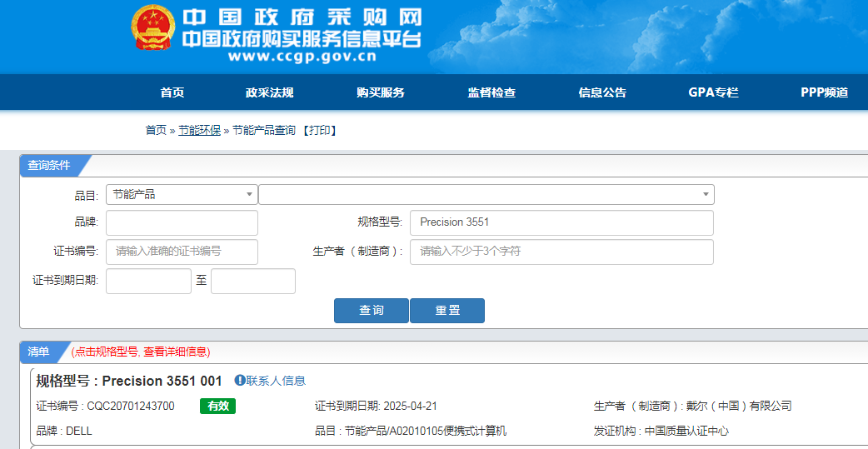Click the 规格型号 field containing Precision 3551
868x449 pixels.
coord(562,222)
